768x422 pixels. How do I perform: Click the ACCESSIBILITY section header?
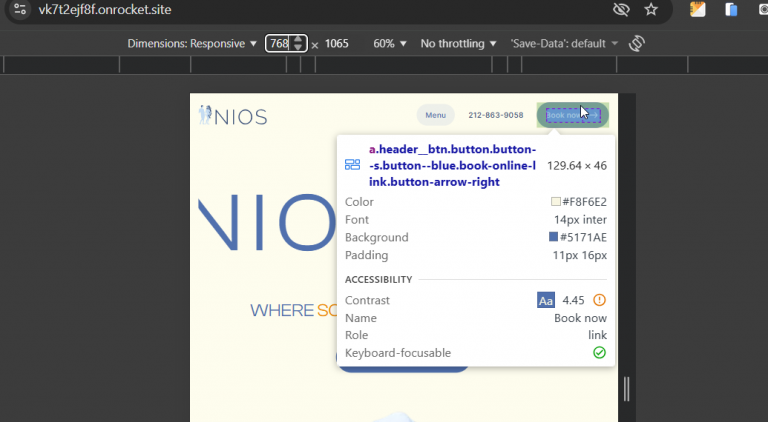[x=379, y=280]
